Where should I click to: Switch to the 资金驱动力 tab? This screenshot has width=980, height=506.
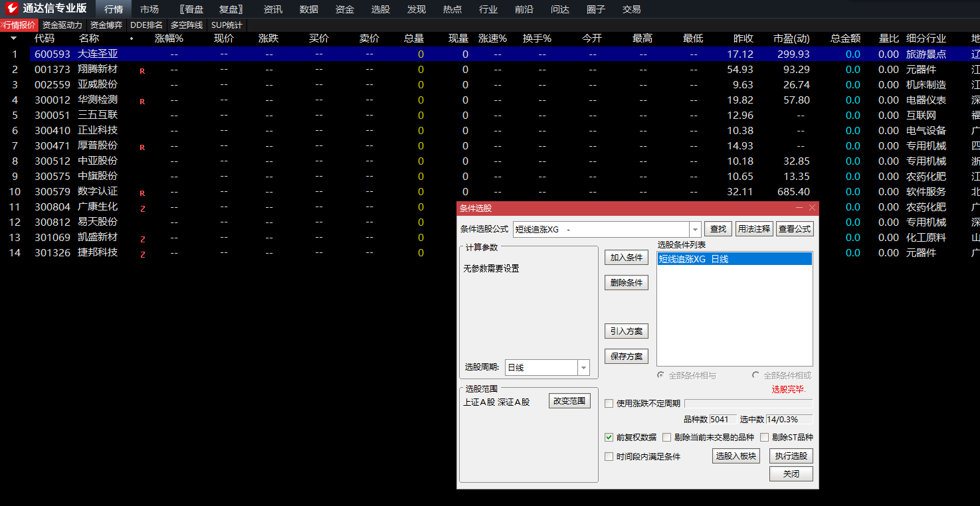[62, 25]
